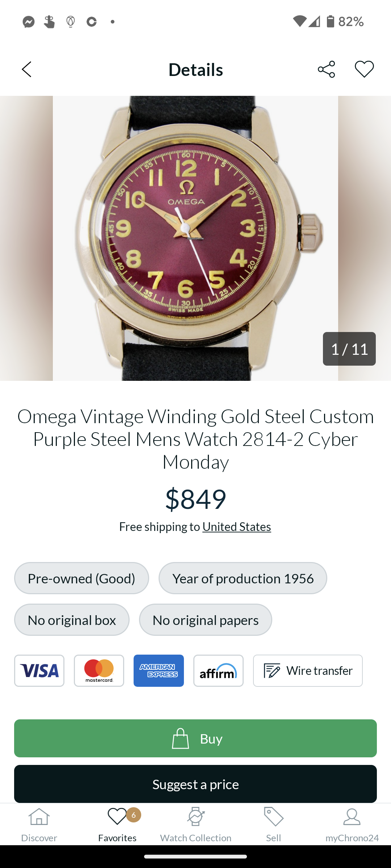Open the Discover tab
Image resolution: width=391 pixels, height=868 pixels.
pos(39,825)
